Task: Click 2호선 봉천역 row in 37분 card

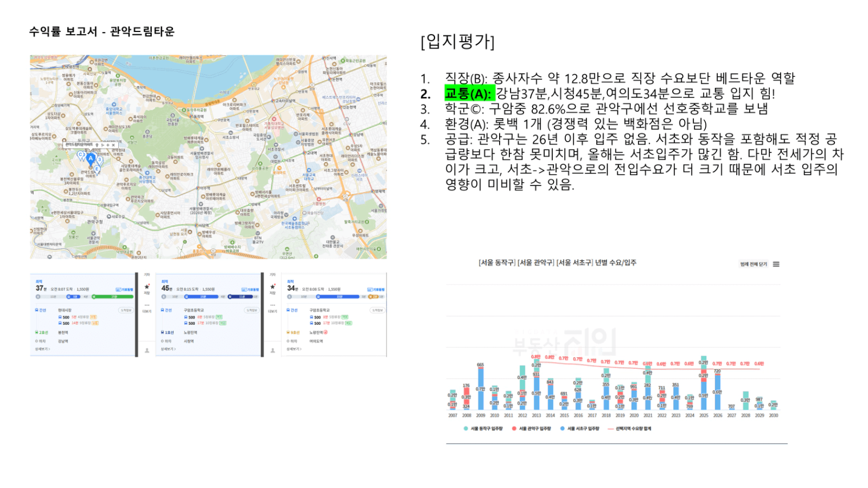Action: click(51, 332)
